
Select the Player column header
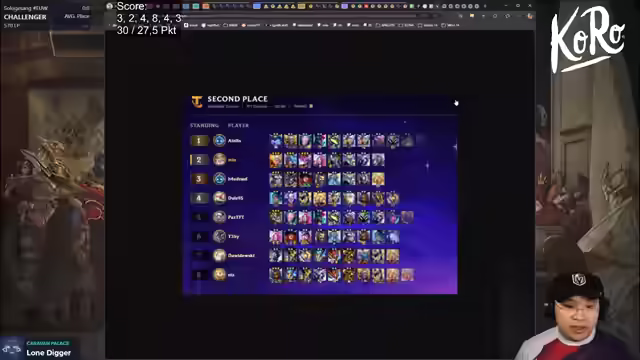[x=238, y=125]
